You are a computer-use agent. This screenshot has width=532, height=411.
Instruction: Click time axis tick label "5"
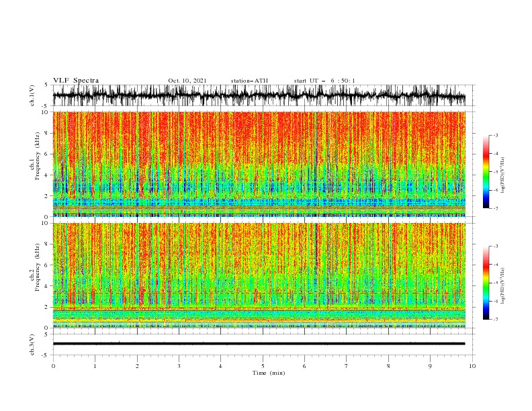[x=263, y=366]
